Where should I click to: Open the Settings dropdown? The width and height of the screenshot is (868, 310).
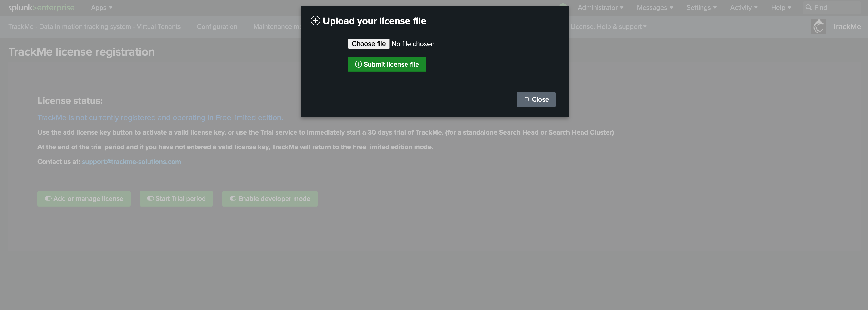coord(702,7)
